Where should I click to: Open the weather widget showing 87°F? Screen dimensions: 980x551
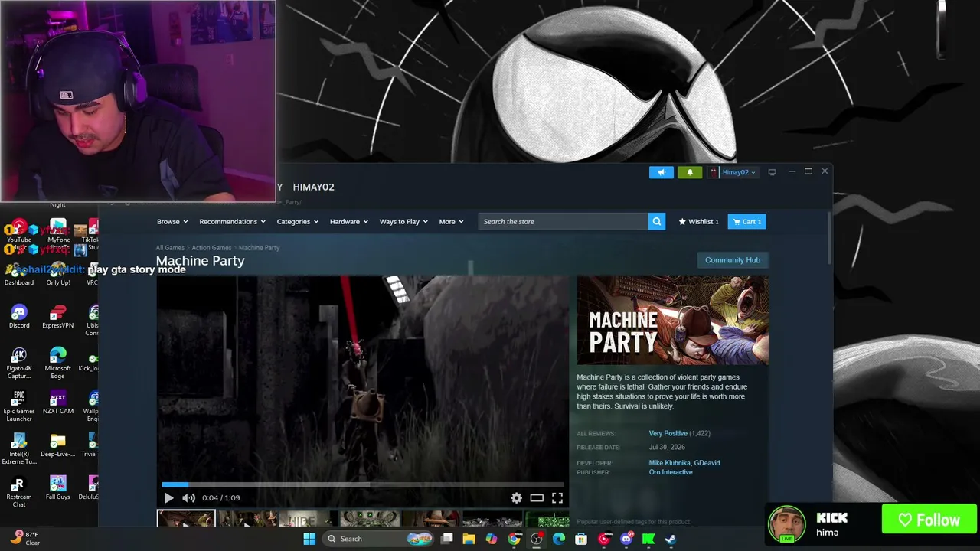[x=24, y=539]
